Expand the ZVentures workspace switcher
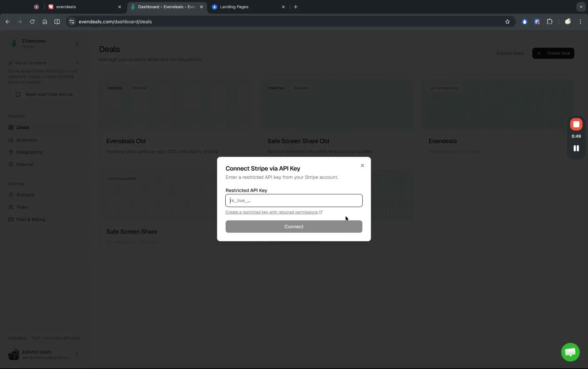This screenshot has width=588, height=369. [x=77, y=44]
